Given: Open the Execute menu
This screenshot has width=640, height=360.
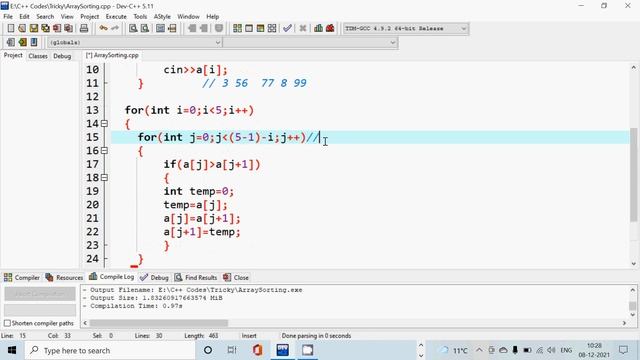Looking at the screenshot, I should [116, 16].
